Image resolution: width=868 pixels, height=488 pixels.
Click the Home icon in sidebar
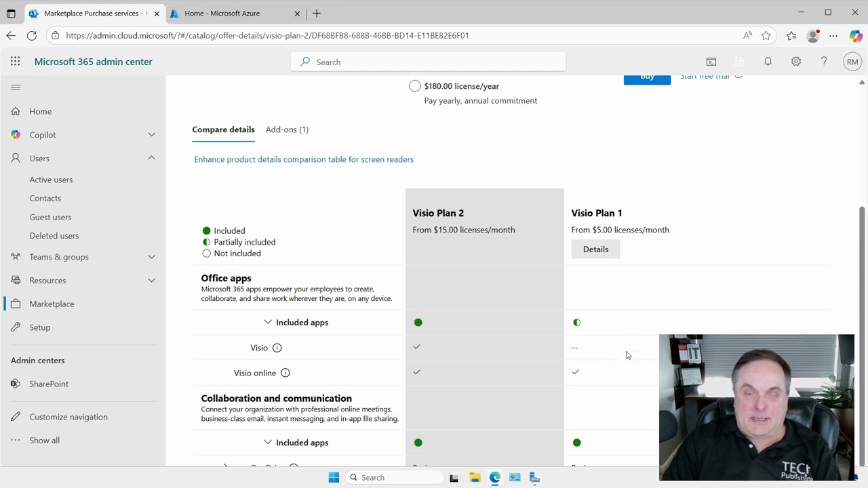[16, 111]
